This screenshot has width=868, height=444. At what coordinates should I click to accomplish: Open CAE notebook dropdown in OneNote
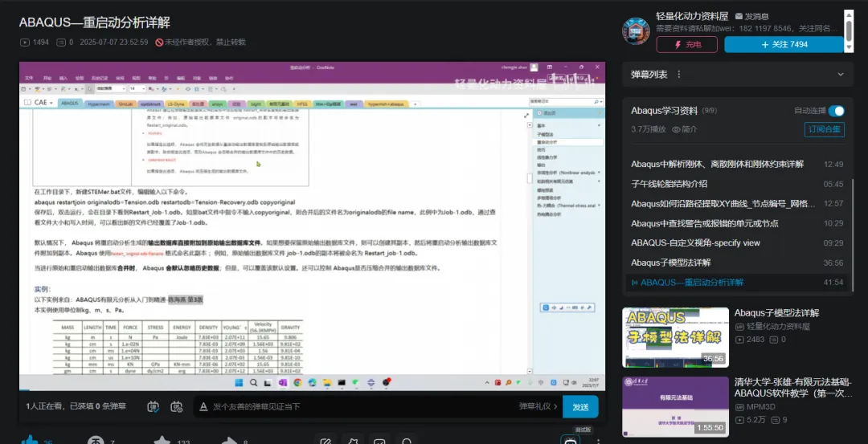point(43,103)
